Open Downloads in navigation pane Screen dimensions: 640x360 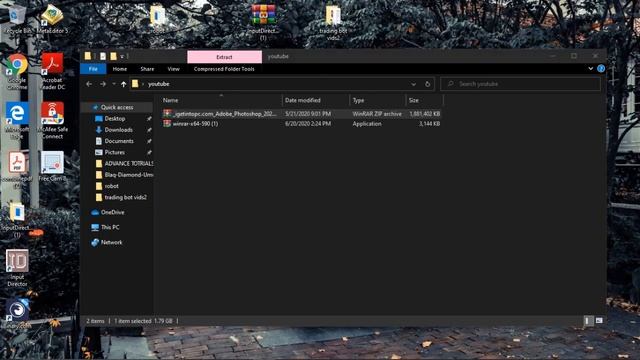(118, 130)
